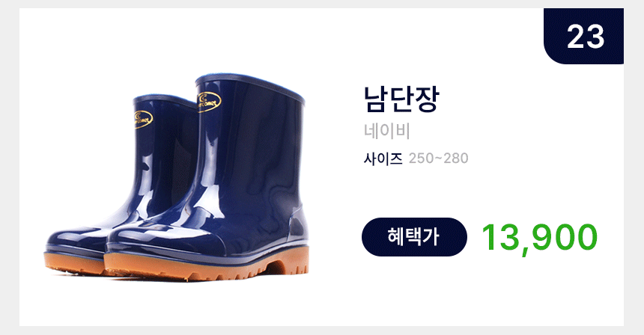The image size is (644, 335).
Task: Open the 남단장 product title
Action: click(x=401, y=99)
